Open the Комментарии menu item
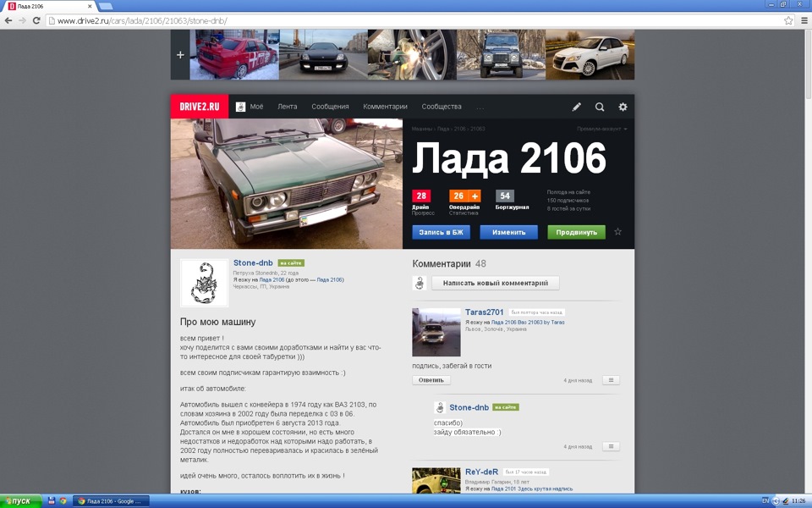Viewport: 812px width, 508px height. coord(386,107)
